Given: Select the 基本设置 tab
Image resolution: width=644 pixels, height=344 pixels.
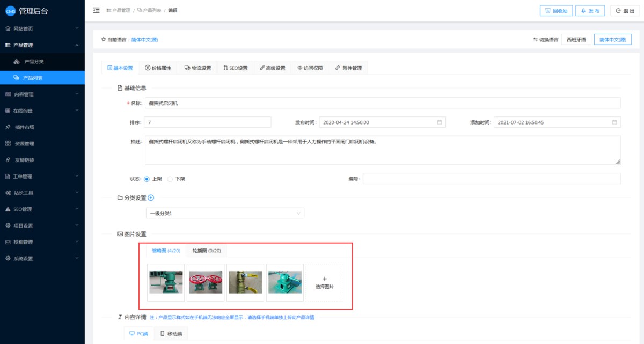Looking at the screenshot, I should click(x=120, y=68).
